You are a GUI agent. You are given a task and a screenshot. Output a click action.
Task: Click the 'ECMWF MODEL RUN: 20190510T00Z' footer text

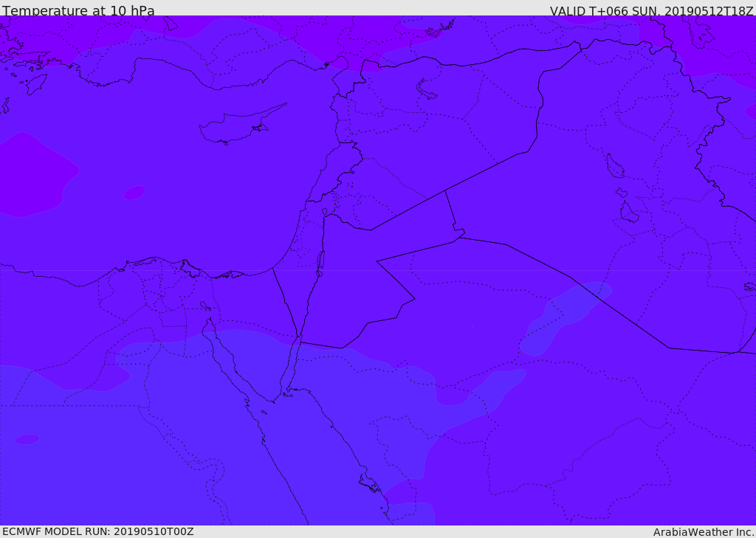pyautogui.click(x=98, y=532)
